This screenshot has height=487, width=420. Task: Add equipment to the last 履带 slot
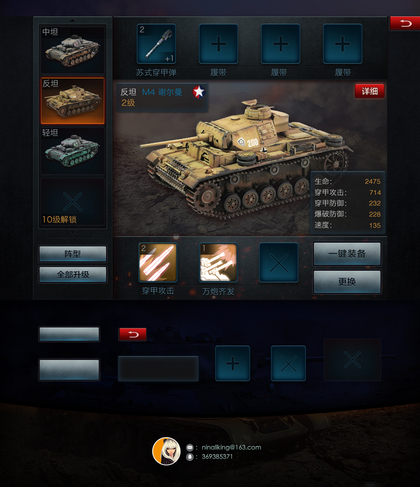[343, 44]
